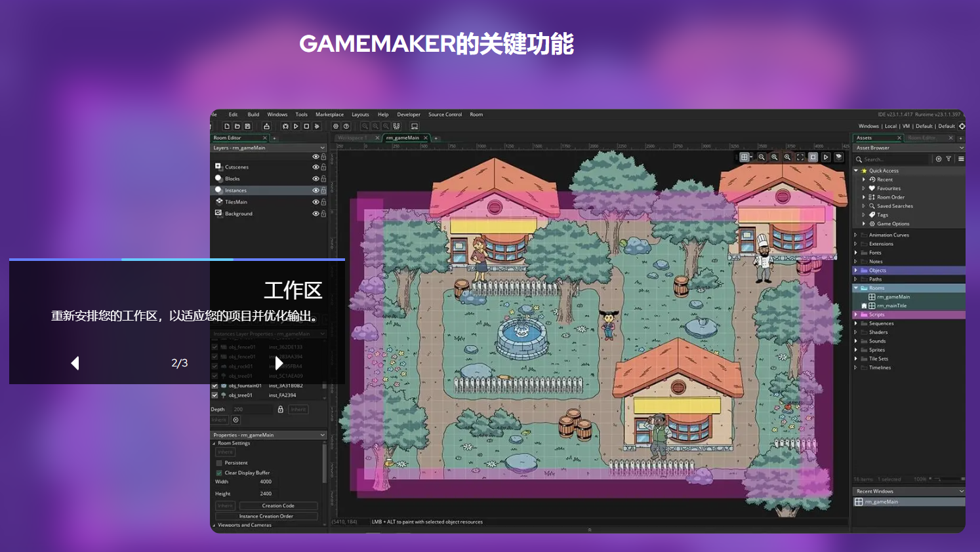Open the Help question mark icon
Viewport: 980px width, 552px height.
[346, 127]
